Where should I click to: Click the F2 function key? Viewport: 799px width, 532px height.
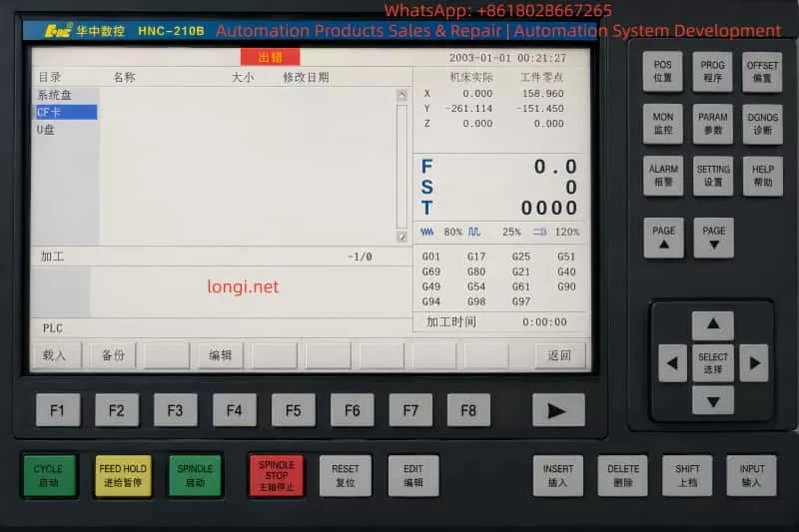pos(117,410)
